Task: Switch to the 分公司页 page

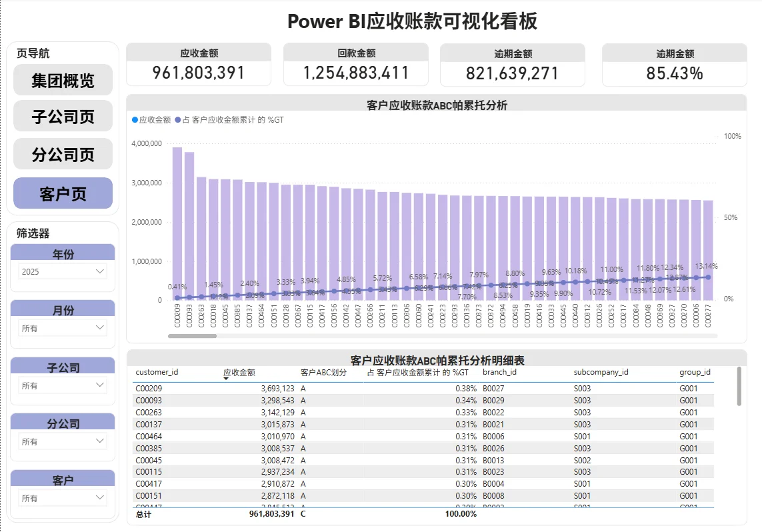Action: click(63, 155)
